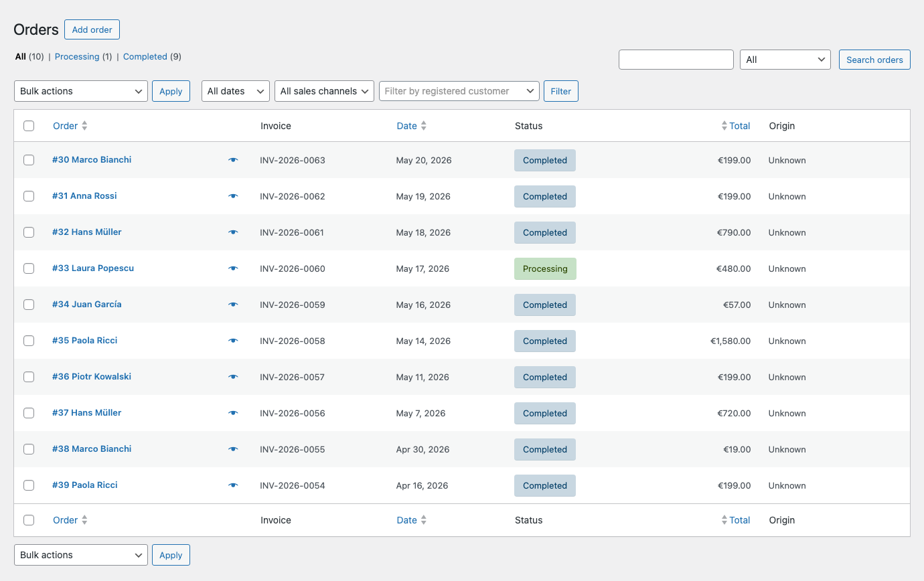
Task: Expand the All sales channels dropdown
Action: 324,91
